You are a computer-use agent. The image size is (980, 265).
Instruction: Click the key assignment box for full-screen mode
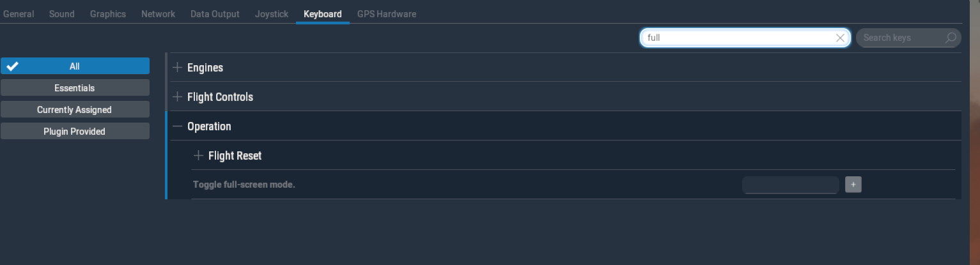[x=790, y=185]
